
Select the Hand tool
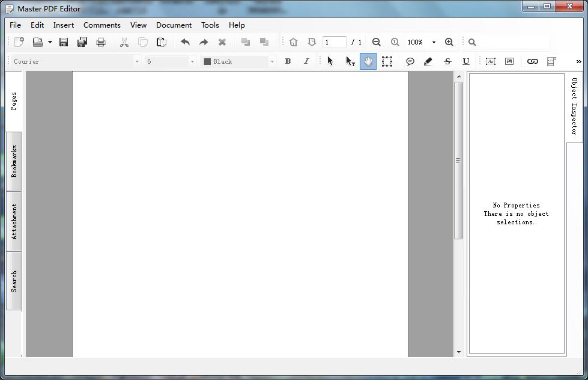coord(368,61)
